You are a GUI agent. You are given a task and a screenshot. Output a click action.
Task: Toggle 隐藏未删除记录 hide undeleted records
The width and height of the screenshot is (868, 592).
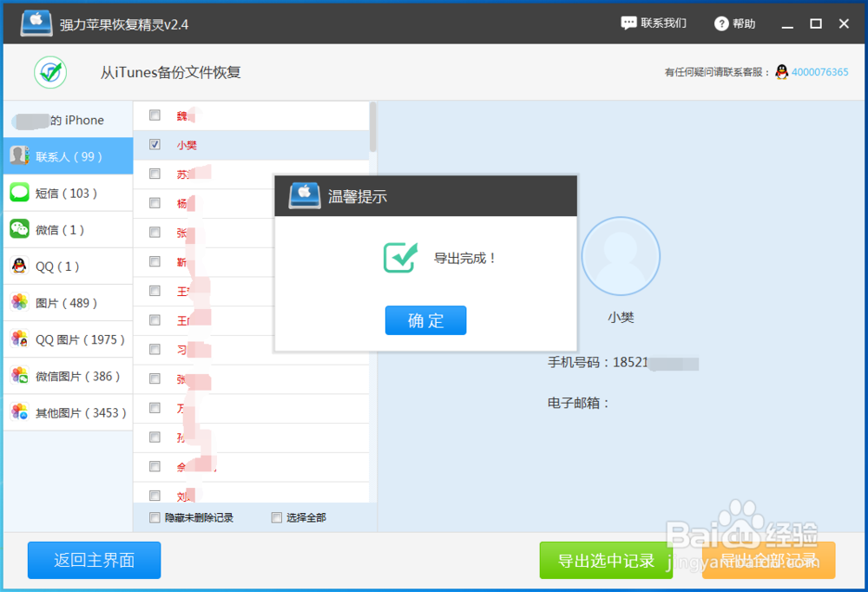(155, 516)
